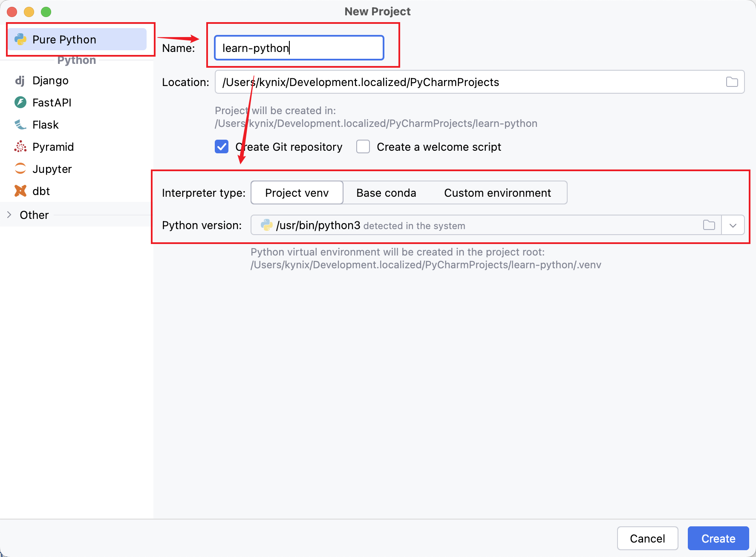Enable Create a welcome script
This screenshot has width=756, height=557.
(363, 147)
